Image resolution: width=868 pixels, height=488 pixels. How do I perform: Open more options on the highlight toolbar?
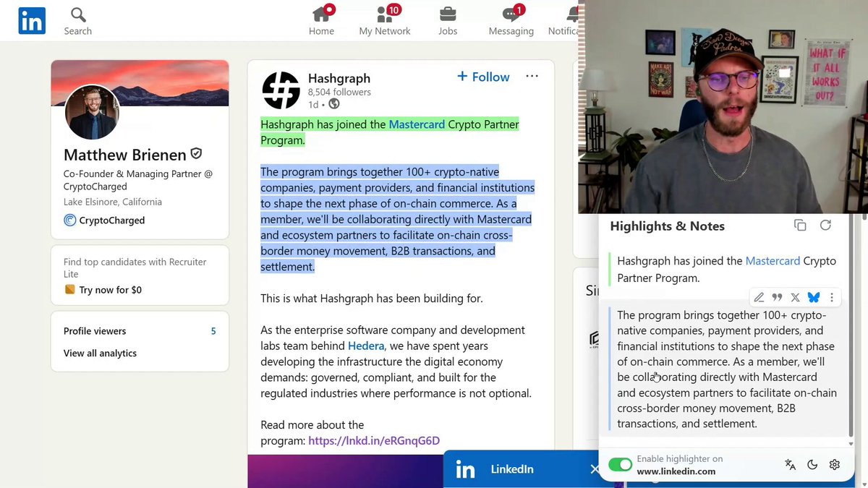(832, 297)
